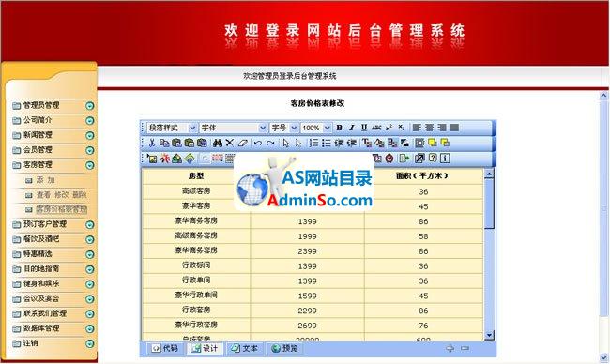Set font color with the T icon
The width and height of the screenshot is (610, 364).
[366, 143]
